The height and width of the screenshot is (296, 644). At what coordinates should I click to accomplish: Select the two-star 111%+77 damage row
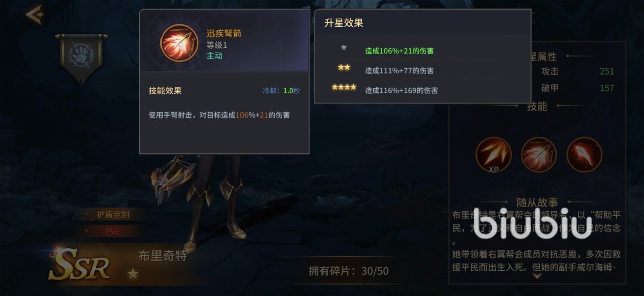423,70
